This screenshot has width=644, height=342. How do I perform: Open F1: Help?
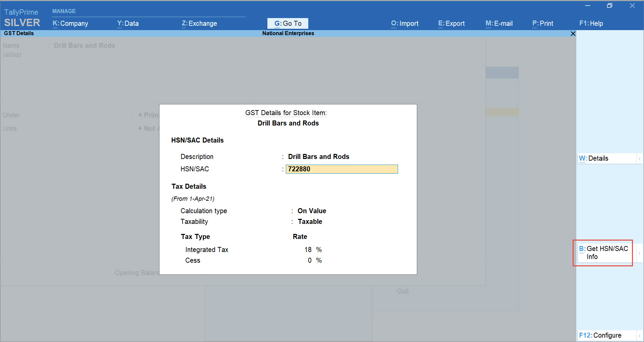[x=591, y=23]
